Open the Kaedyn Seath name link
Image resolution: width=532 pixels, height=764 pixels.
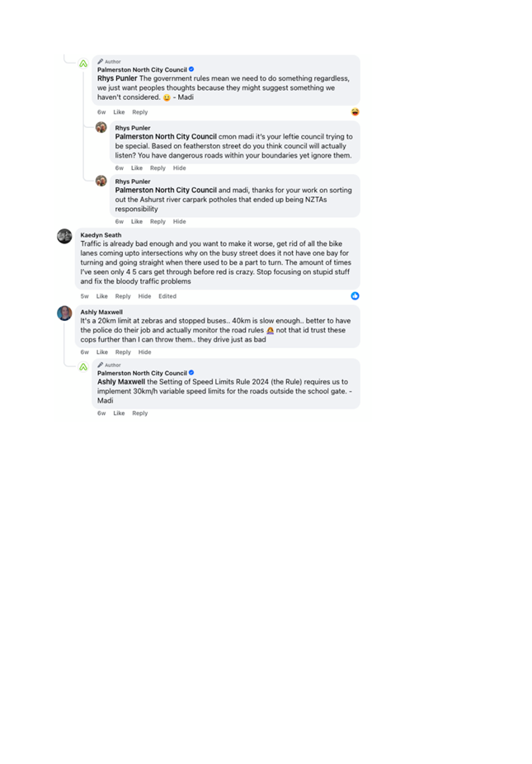pyautogui.click(x=101, y=235)
